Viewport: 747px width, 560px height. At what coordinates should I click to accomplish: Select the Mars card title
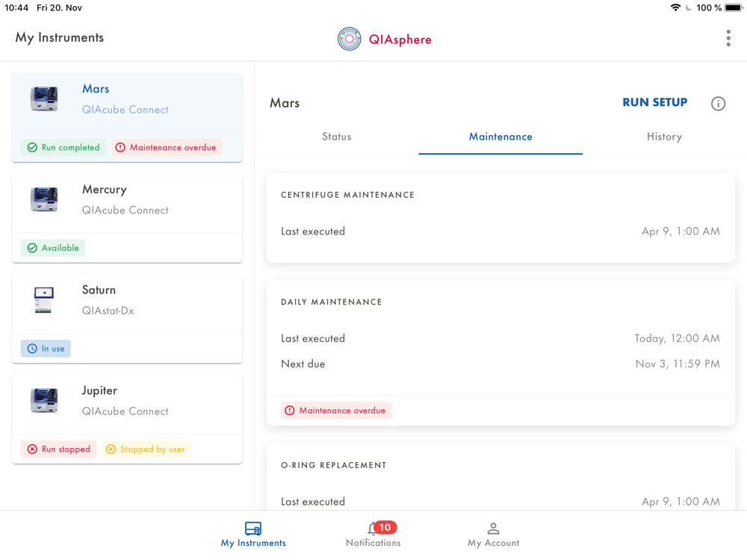96,89
